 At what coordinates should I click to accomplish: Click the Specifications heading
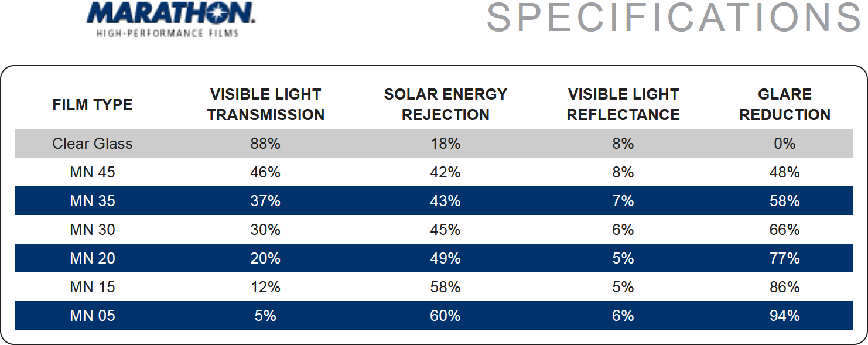point(674,18)
